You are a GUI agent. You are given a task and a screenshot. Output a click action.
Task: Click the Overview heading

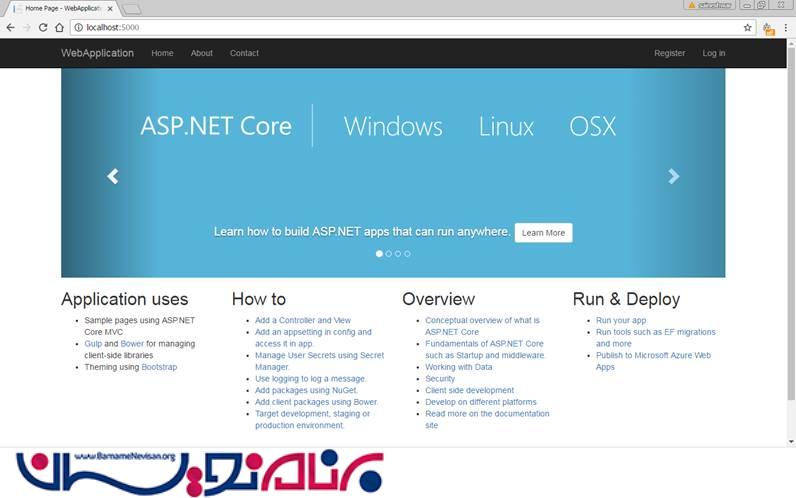(439, 300)
